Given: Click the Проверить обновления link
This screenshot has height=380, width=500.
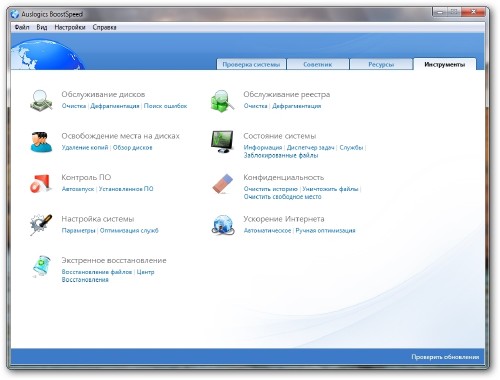Looking at the screenshot, I should pyautogui.click(x=445, y=357).
